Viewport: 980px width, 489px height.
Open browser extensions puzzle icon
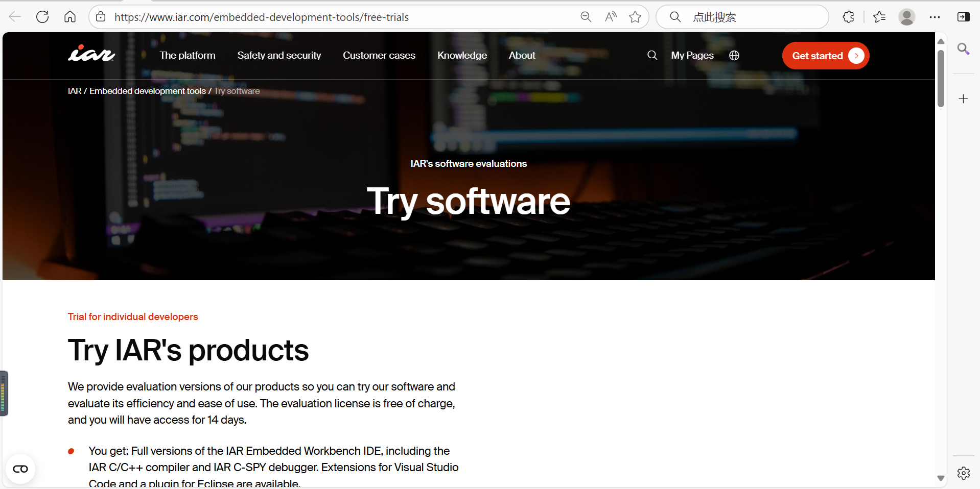click(x=848, y=17)
